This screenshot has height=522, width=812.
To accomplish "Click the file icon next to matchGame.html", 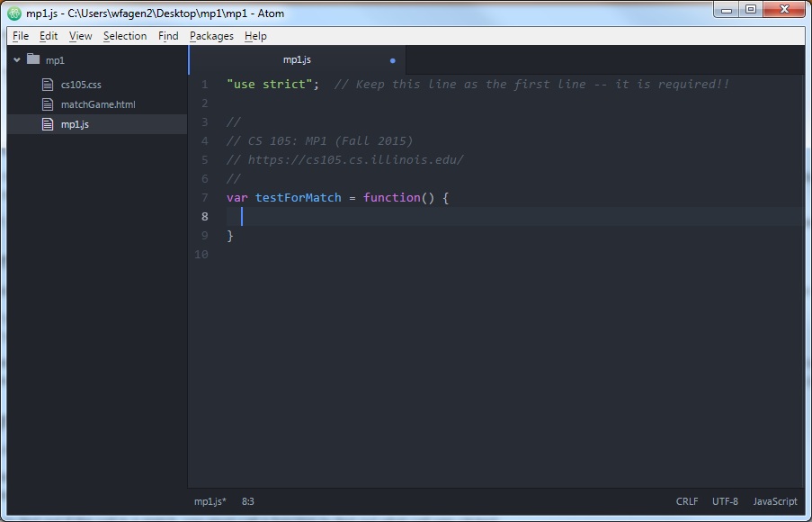I will [x=48, y=104].
